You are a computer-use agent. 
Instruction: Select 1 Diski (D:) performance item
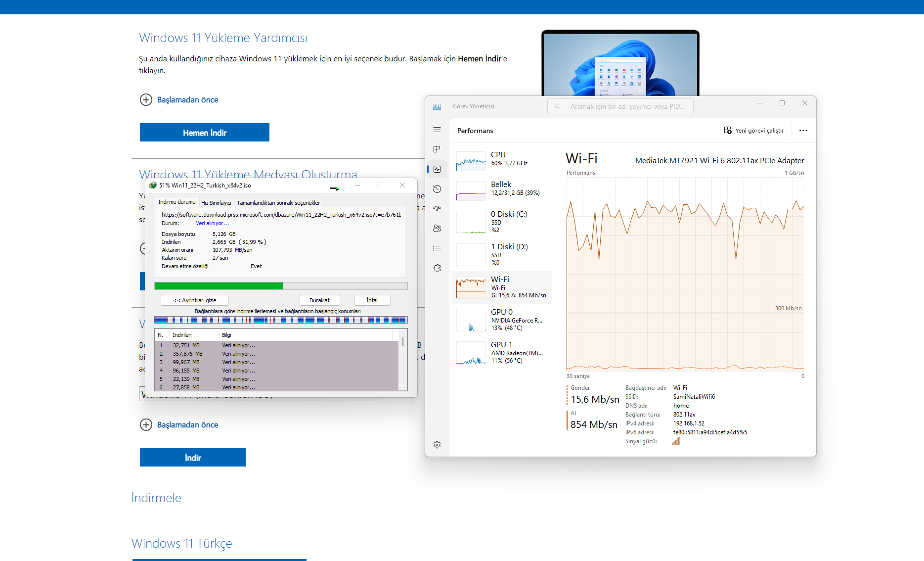click(502, 254)
